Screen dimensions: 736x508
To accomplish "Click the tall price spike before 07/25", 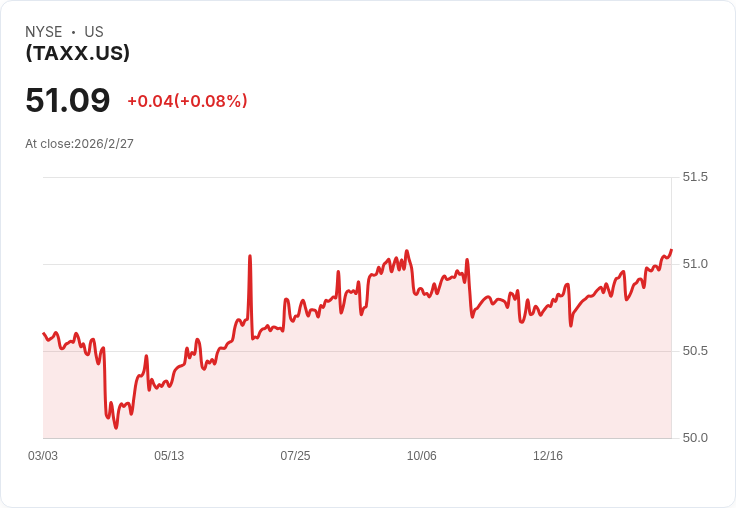I will pyautogui.click(x=250, y=257).
